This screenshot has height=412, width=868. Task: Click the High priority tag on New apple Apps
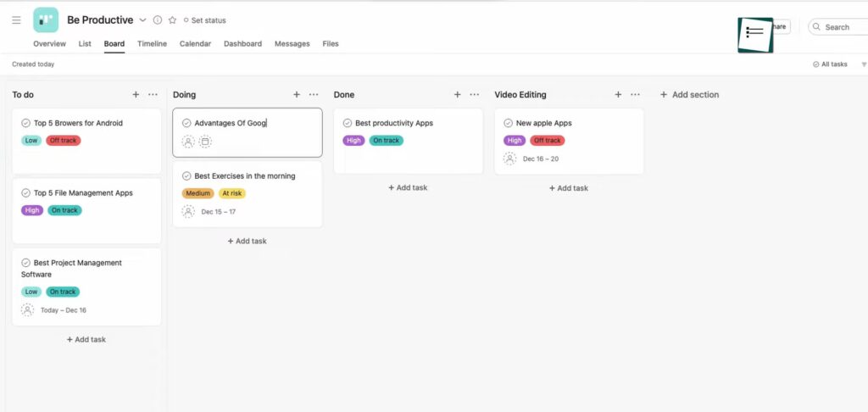point(514,141)
